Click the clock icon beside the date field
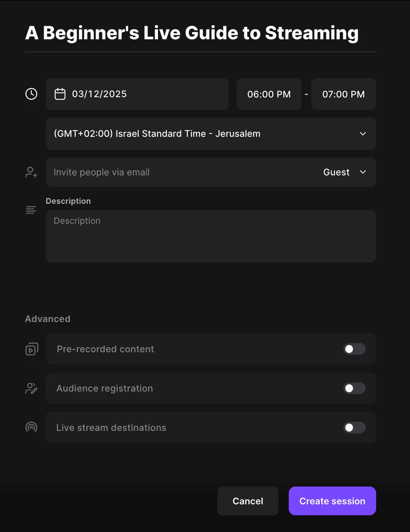The height and width of the screenshot is (532, 410). pyautogui.click(x=31, y=94)
